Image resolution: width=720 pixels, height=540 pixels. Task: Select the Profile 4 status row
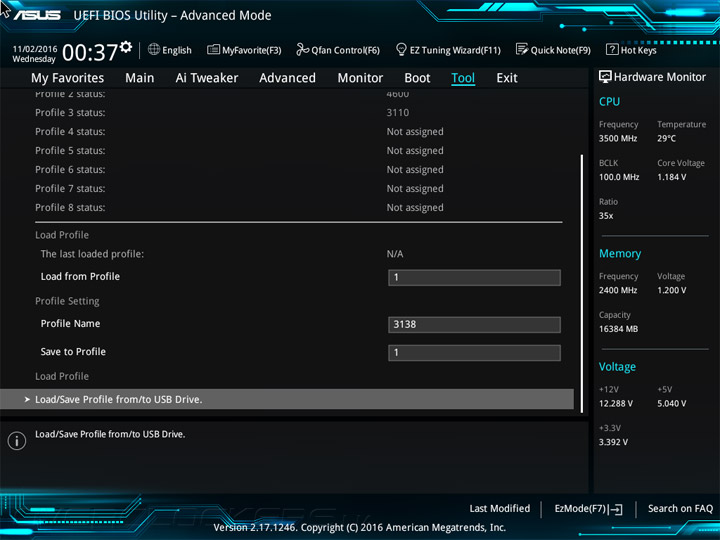(298, 131)
